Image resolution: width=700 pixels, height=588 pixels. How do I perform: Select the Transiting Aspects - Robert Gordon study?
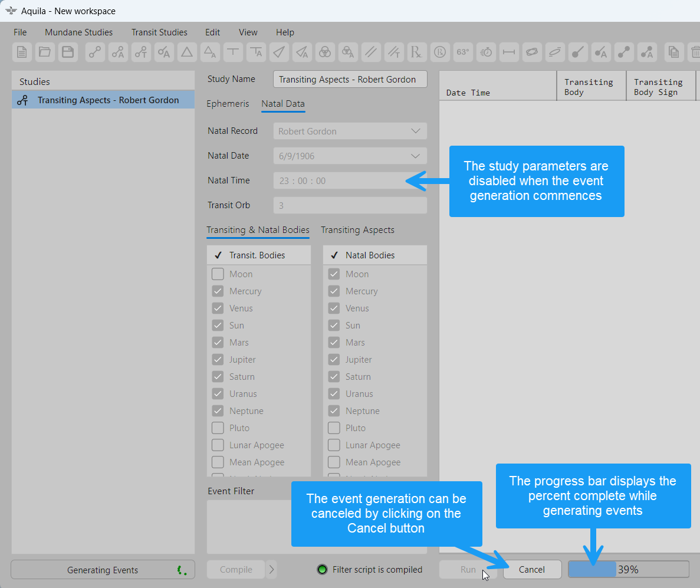click(x=103, y=100)
